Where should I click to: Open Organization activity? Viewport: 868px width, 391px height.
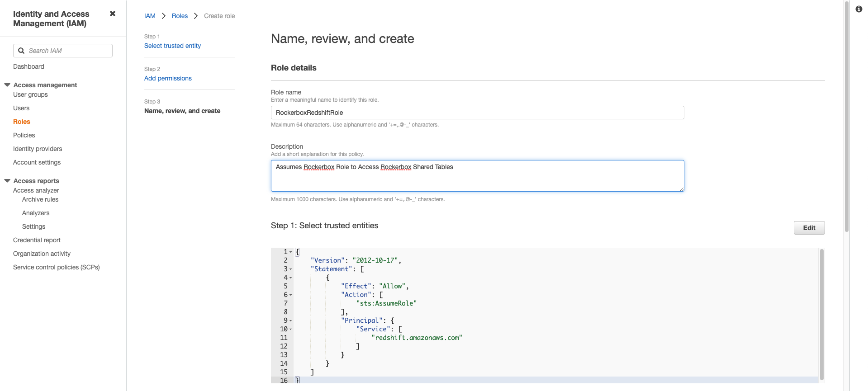pyautogui.click(x=42, y=254)
